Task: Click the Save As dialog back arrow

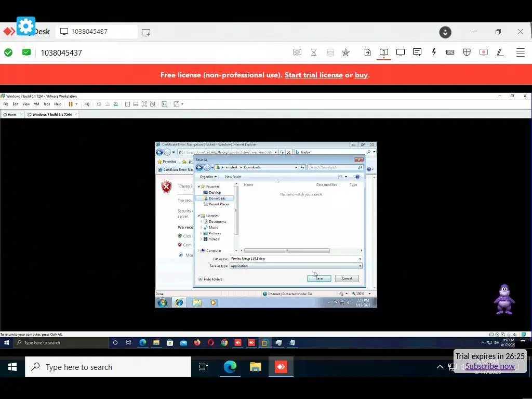Action: [199, 167]
